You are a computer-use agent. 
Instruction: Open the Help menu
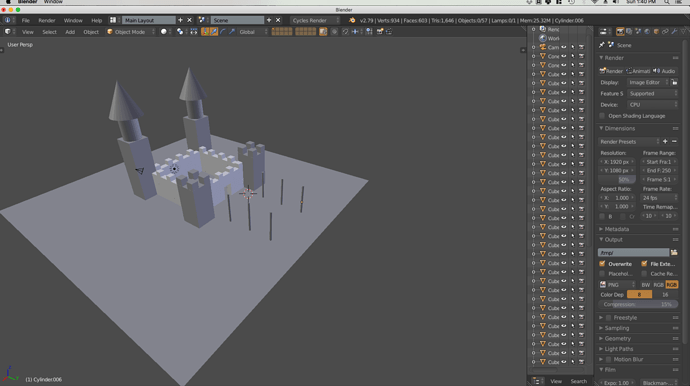point(96,20)
